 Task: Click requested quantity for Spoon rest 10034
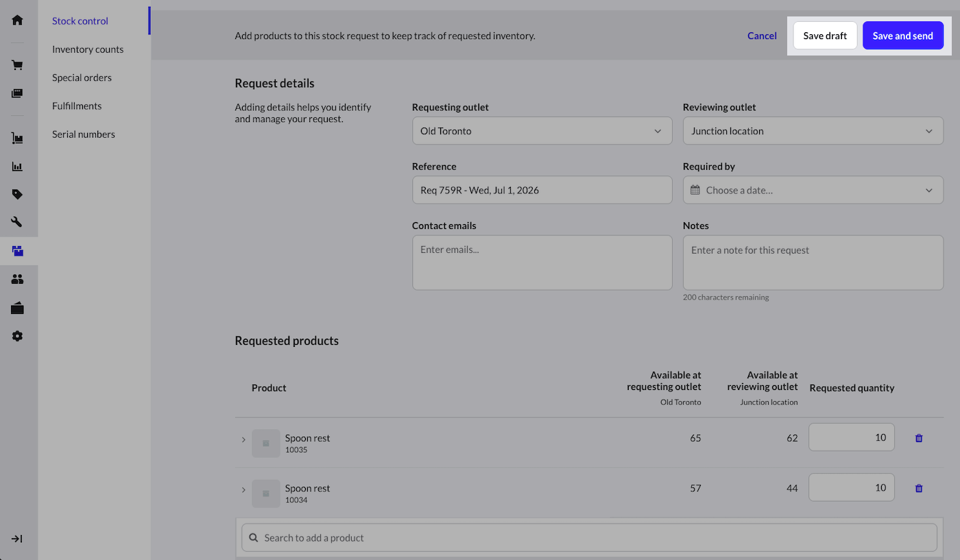852,487
